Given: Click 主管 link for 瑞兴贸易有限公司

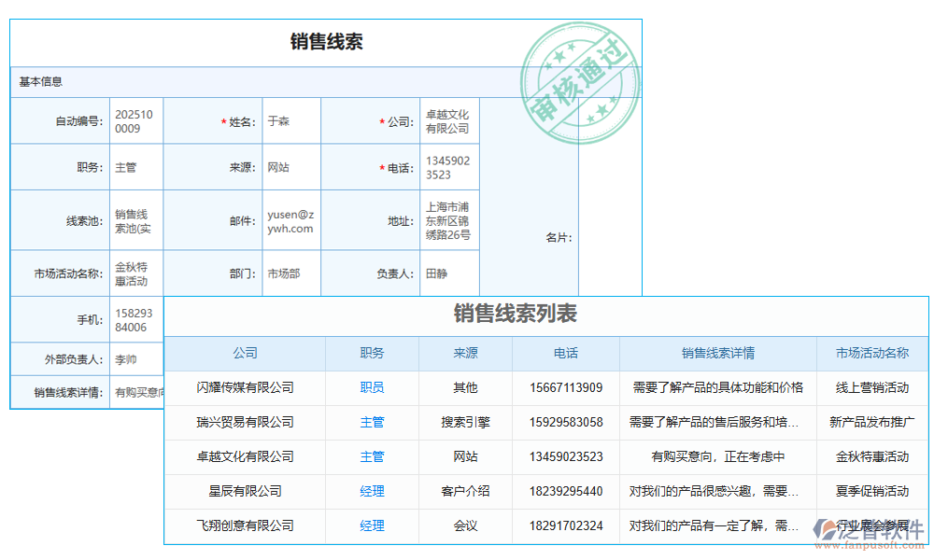Looking at the screenshot, I should (372, 422).
